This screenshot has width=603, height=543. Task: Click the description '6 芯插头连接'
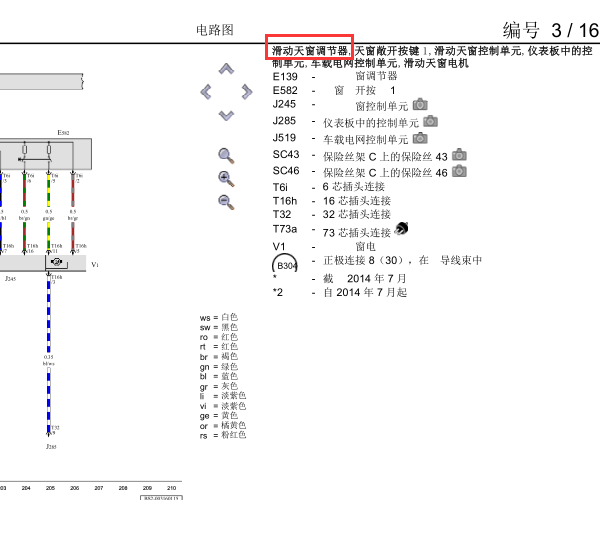(354, 187)
